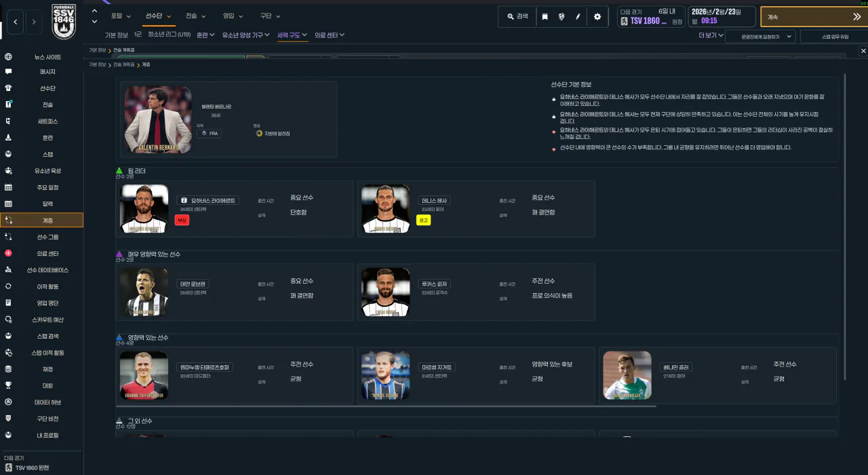
Task: Open the 세력 구도 submenu tab
Action: (x=292, y=35)
